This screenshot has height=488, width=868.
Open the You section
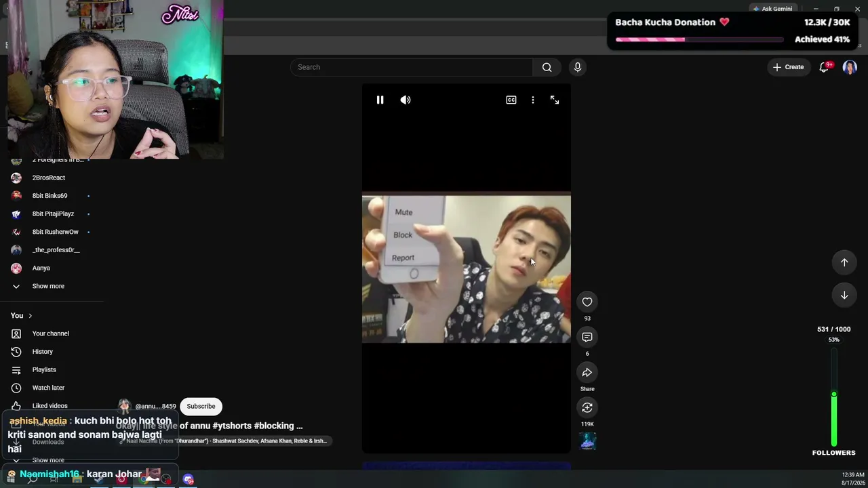click(x=21, y=316)
